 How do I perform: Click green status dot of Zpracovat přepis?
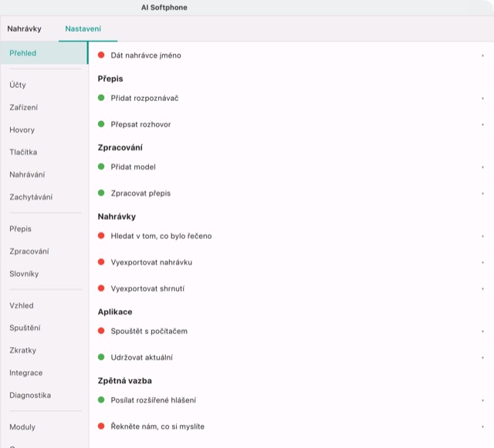pos(101,193)
